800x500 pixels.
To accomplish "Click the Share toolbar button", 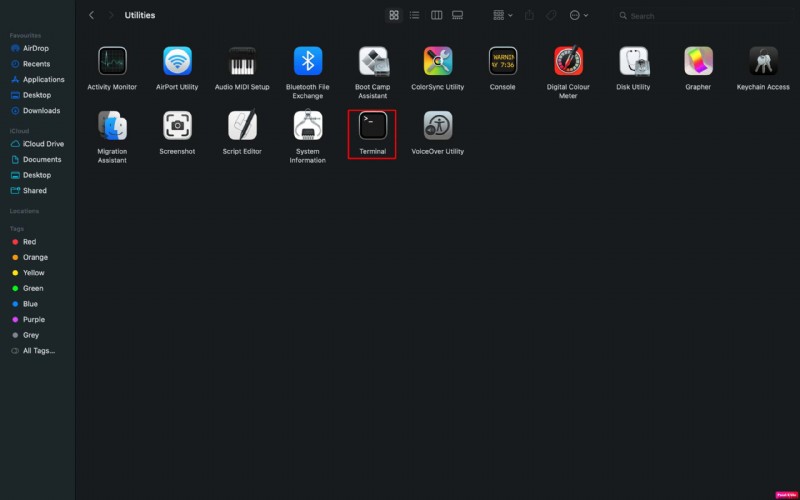I will [530, 15].
